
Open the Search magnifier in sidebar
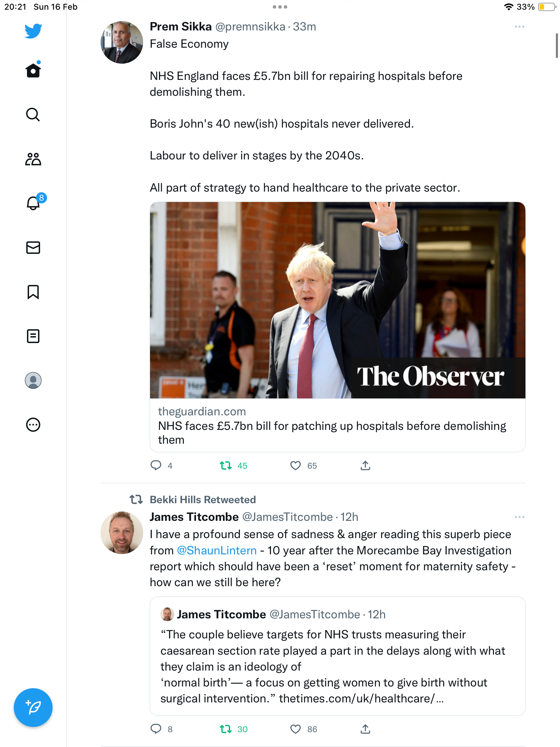(33, 114)
